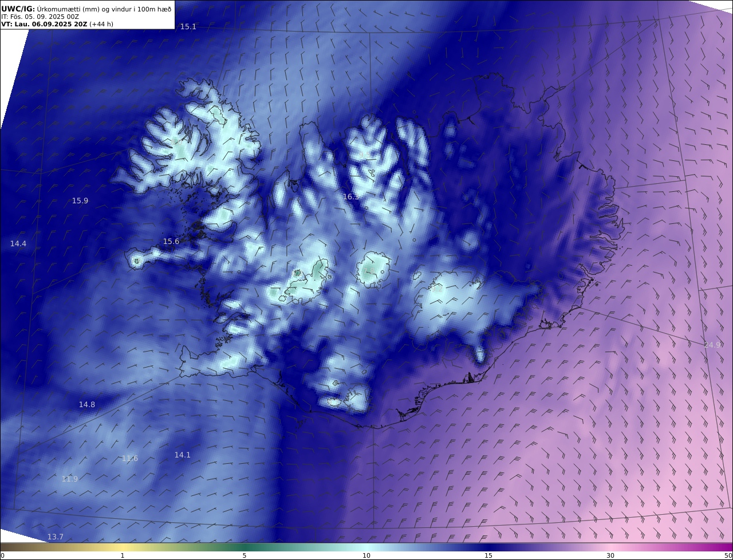733x560 pixels.
Task: Click the '11.9' value label on the map
Action: click(70, 479)
